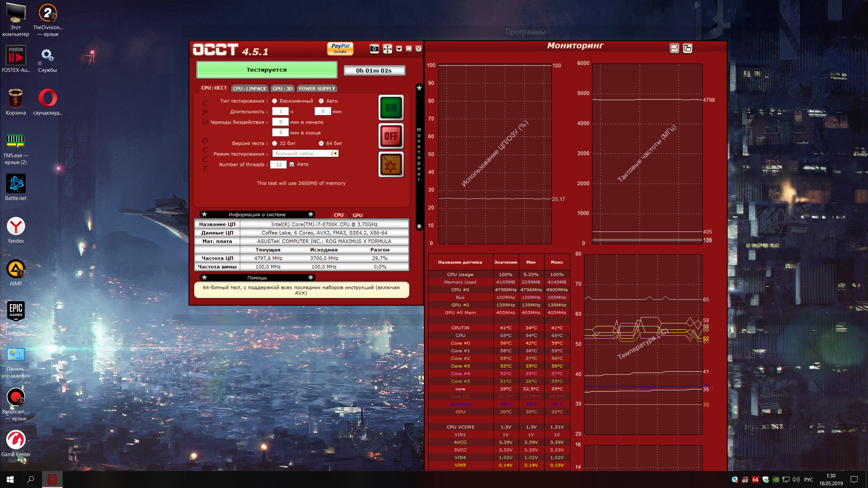Switch to POWER SUPPLY tab
This screenshot has width=868, height=488.
317,88
